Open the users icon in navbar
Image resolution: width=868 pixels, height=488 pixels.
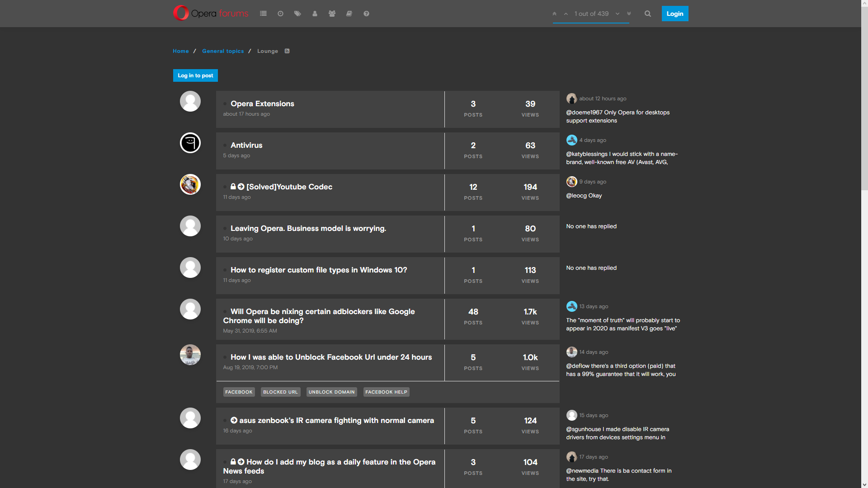tap(315, 14)
